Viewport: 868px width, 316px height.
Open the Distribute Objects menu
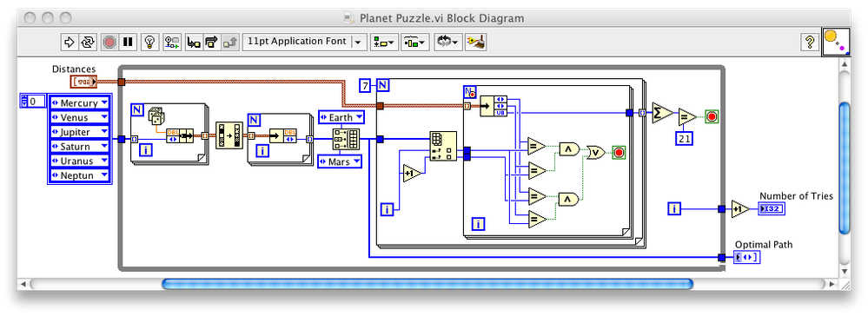(x=414, y=42)
